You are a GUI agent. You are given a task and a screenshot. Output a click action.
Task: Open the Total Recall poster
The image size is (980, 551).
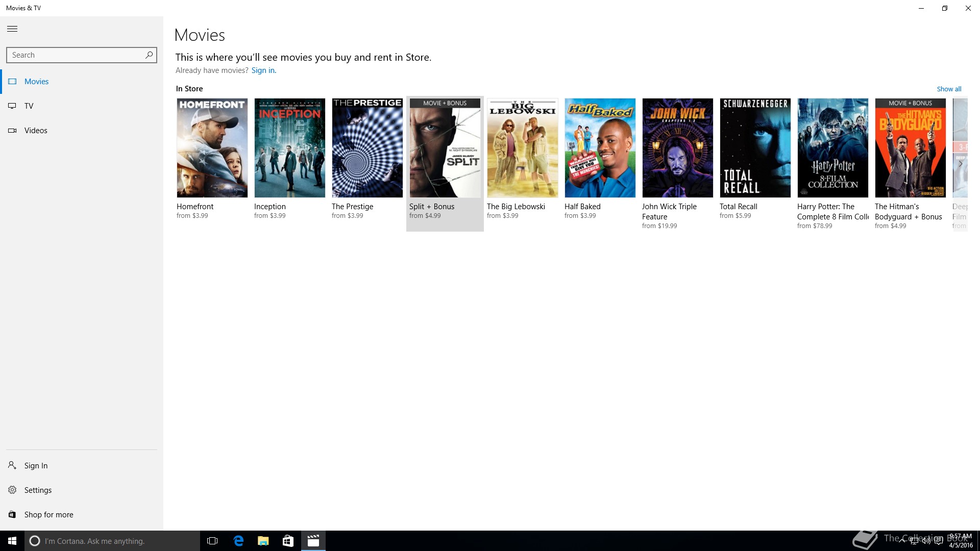755,148
